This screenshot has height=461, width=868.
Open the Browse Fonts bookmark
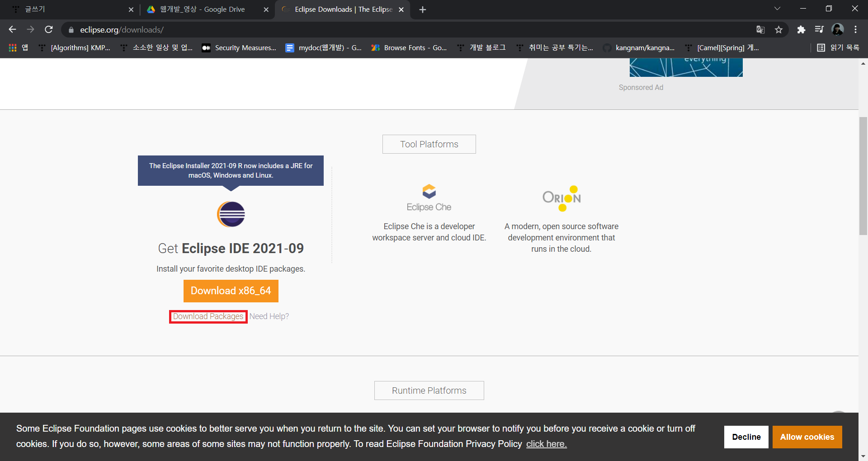409,47
